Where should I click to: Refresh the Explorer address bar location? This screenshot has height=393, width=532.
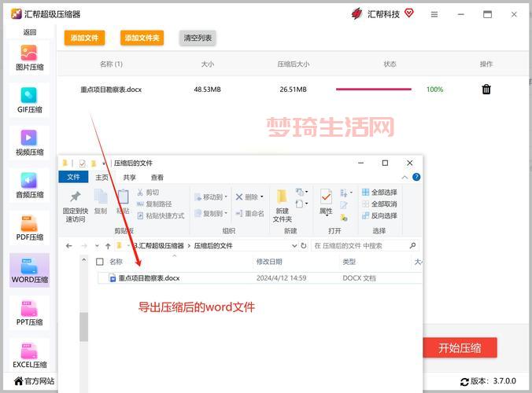[304, 245]
